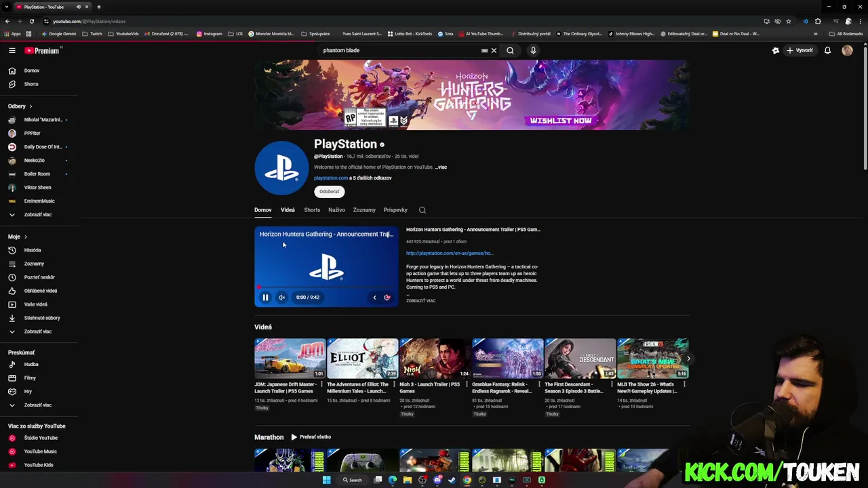Toggle the virtual keyboard in search box
This screenshot has width=868, height=488.
(x=484, y=50)
